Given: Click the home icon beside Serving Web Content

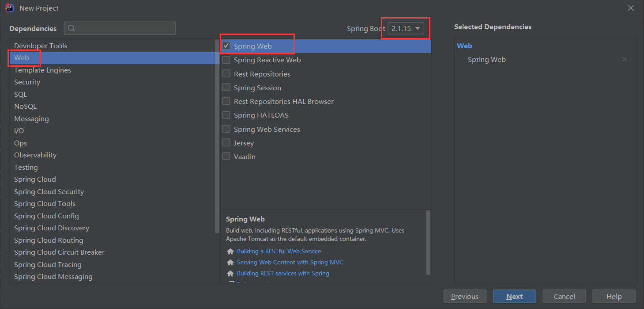Looking at the screenshot, I should pos(230,263).
